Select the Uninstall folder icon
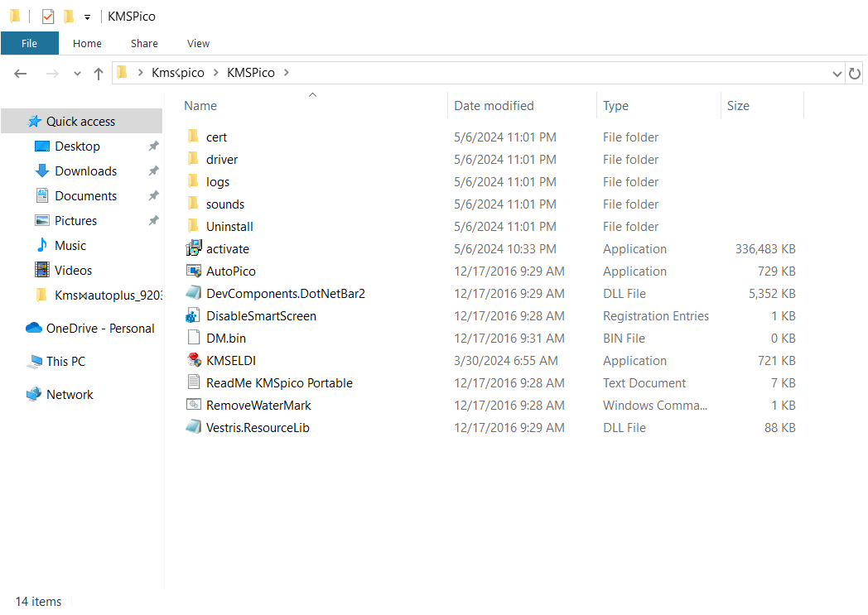 (193, 226)
